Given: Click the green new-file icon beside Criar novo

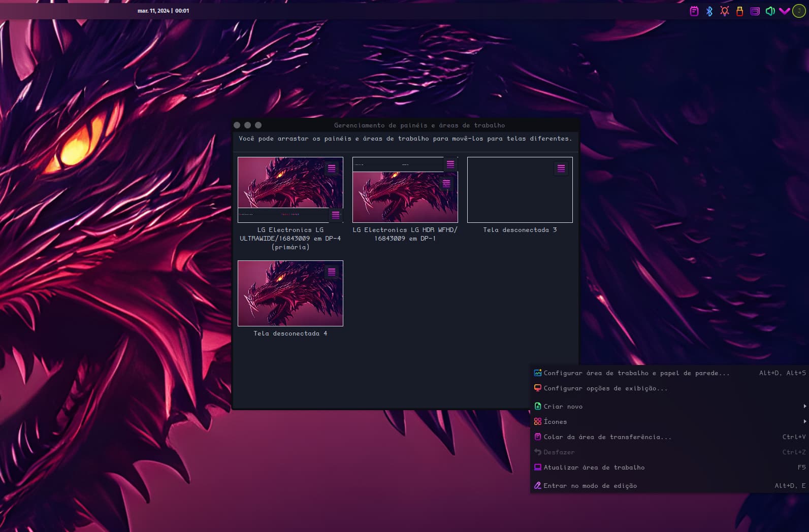Looking at the screenshot, I should [x=537, y=406].
